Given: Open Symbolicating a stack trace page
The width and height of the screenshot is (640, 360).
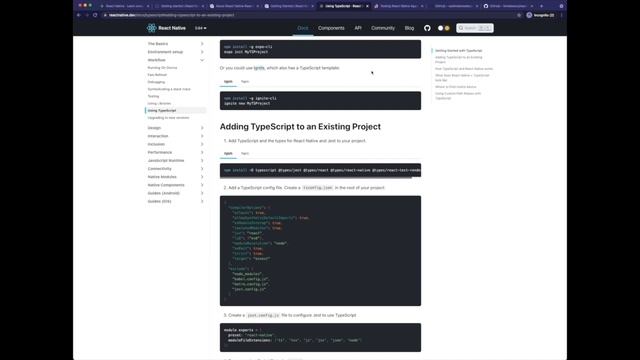Looking at the screenshot, I should 169,89.
